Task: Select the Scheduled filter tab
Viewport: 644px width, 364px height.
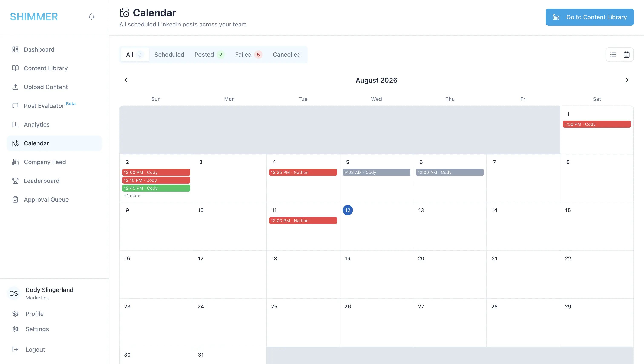Action: [169, 55]
